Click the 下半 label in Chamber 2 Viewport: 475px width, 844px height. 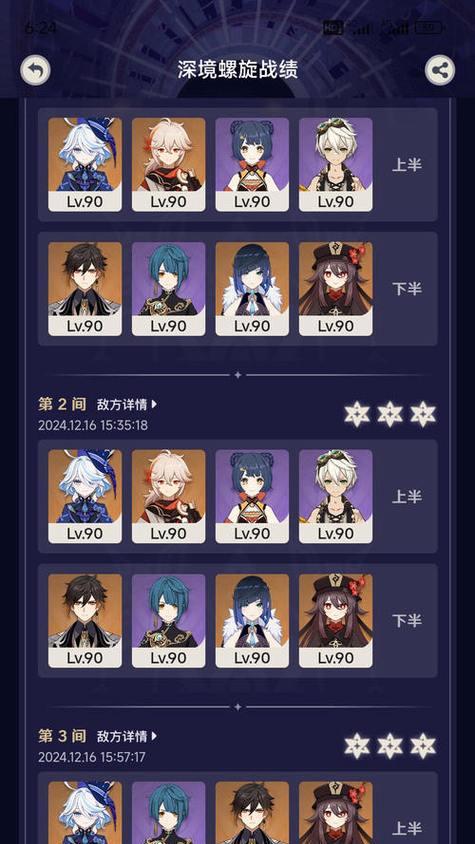[407, 621]
